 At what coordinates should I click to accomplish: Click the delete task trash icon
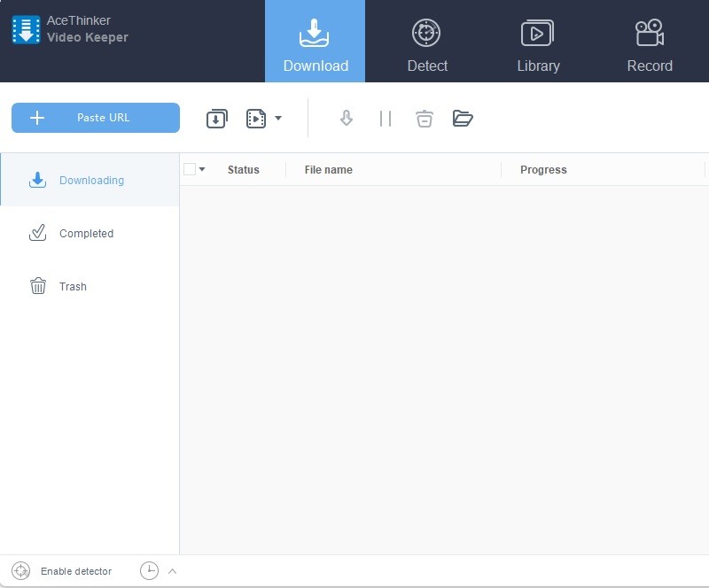click(425, 119)
